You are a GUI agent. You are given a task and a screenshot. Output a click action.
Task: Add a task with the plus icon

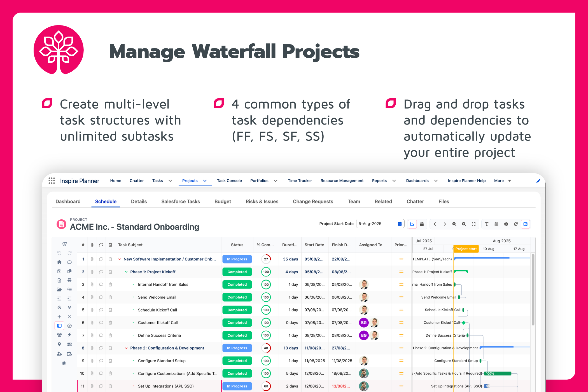click(59, 317)
